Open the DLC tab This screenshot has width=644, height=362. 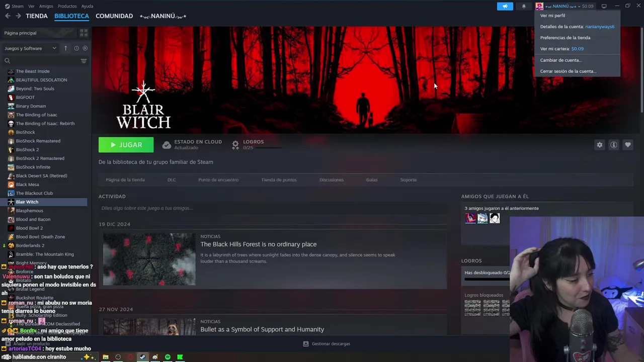[172, 179]
